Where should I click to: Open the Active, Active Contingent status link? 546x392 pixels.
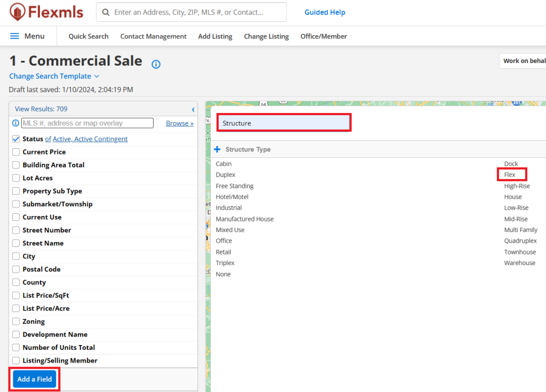pos(90,139)
